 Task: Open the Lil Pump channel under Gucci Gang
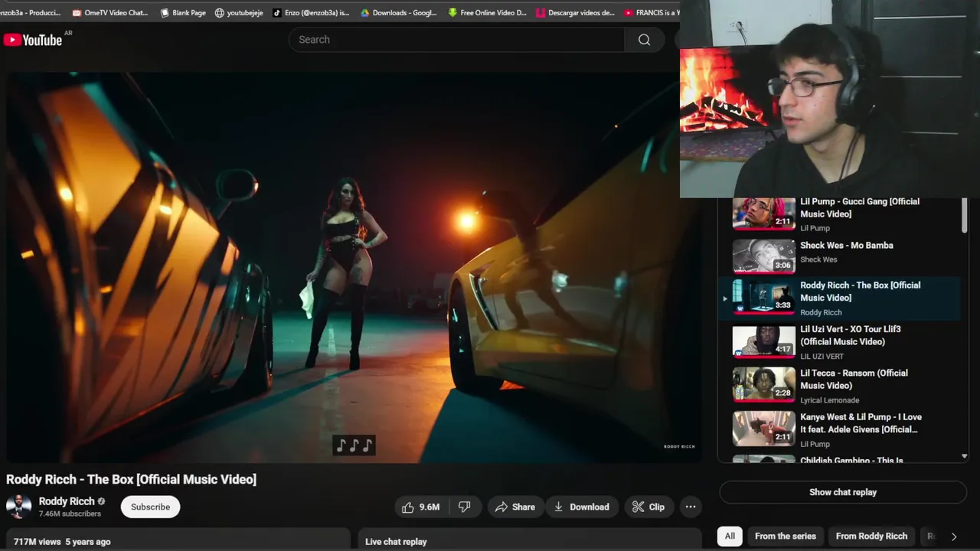tap(815, 228)
